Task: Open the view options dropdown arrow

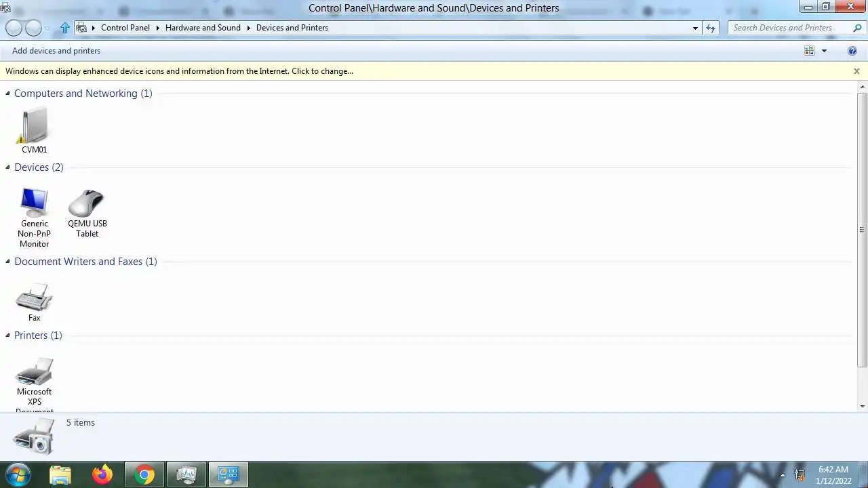Action: [824, 51]
